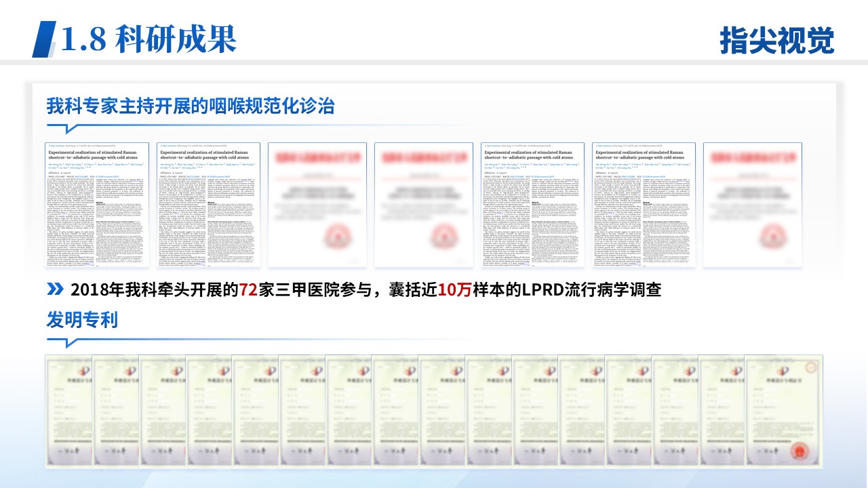Select the last blurred document in top row
868x488 pixels.
coord(753,206)
